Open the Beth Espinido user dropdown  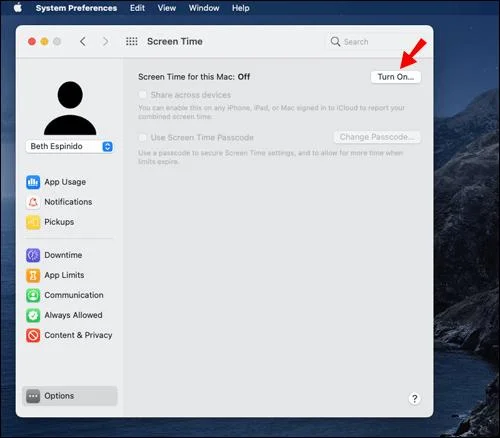pyautogui.click(x=70, y=146)
